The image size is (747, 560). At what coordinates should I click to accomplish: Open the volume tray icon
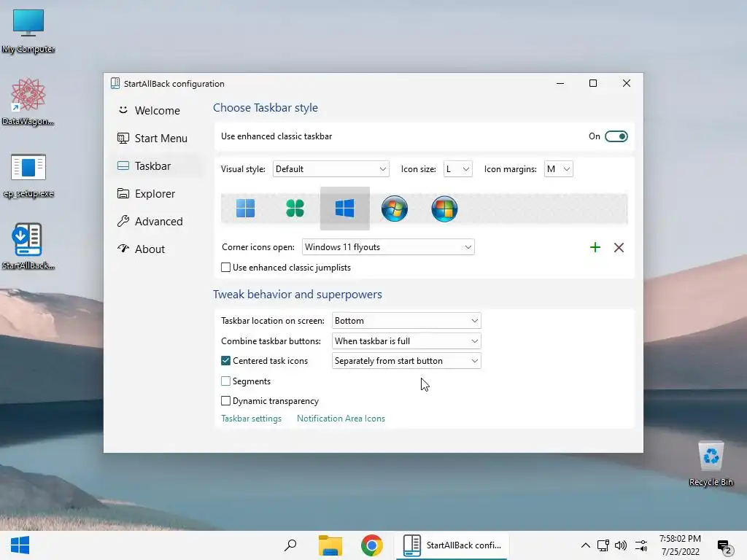[621, 545]
